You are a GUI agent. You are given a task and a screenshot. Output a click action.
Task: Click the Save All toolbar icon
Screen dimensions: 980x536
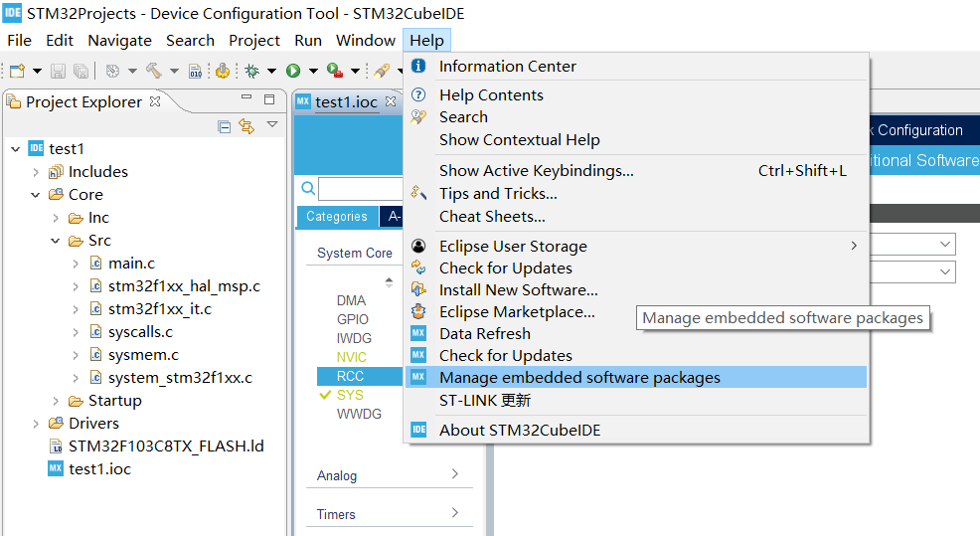pyautogui.click(x=81, y=71)
